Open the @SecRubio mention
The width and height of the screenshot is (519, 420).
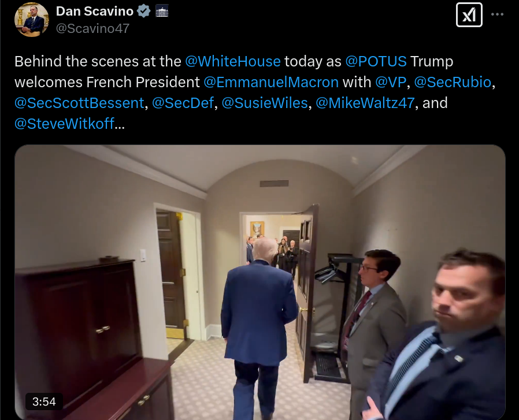(453, 82)
